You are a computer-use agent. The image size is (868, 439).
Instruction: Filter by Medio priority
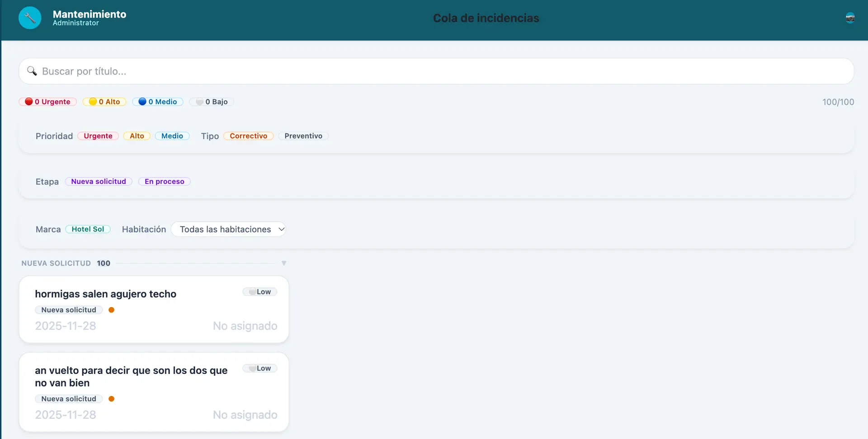coord(172,136)
